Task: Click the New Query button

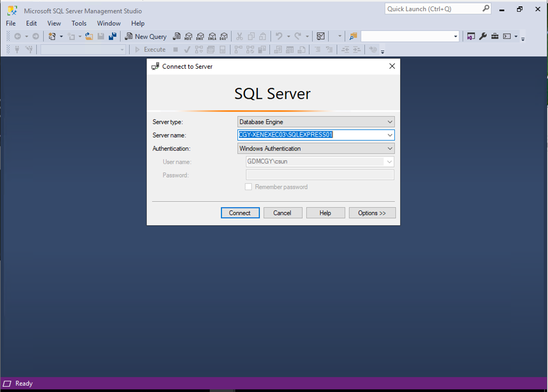Action: point(146,36)
